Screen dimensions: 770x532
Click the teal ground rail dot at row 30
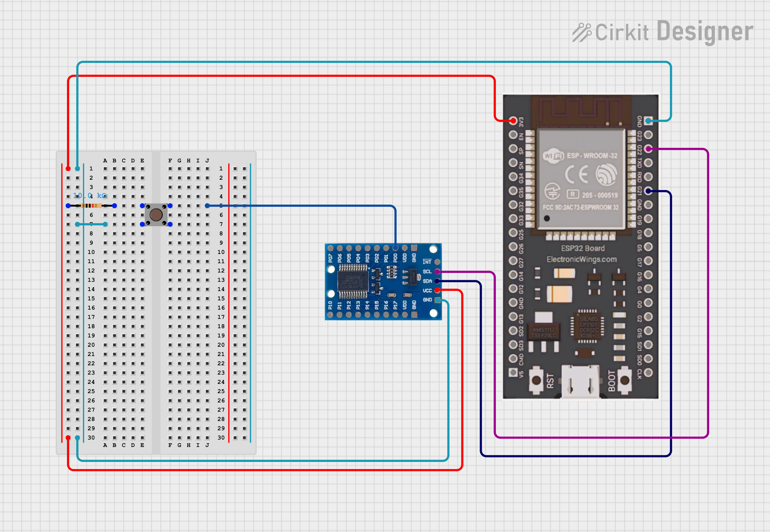point(78,438)
